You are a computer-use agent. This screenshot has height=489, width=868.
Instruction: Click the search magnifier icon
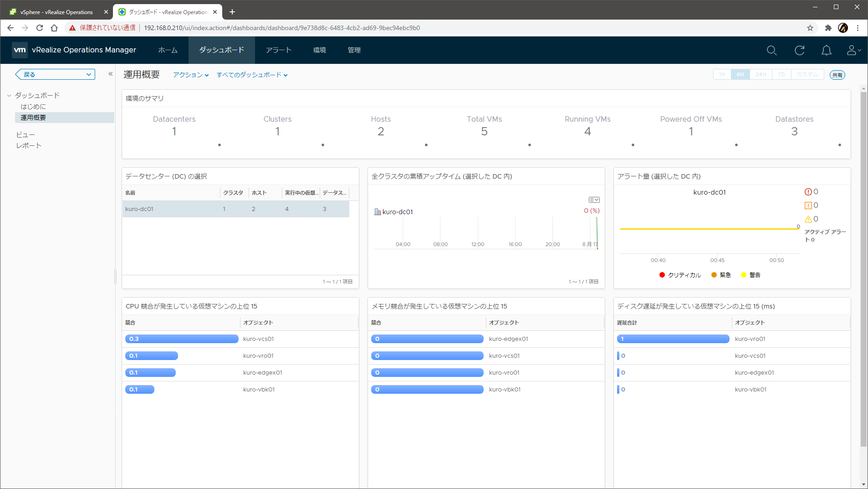(771, 50)
